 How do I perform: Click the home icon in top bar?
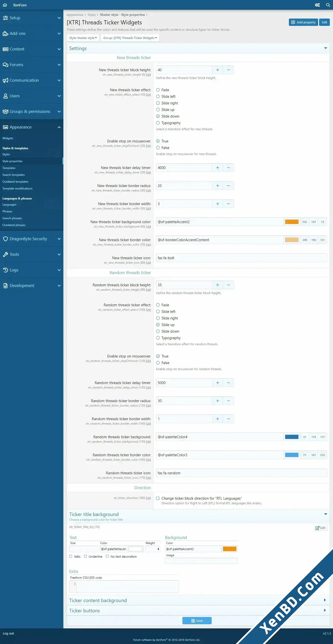tap(5, 5)
